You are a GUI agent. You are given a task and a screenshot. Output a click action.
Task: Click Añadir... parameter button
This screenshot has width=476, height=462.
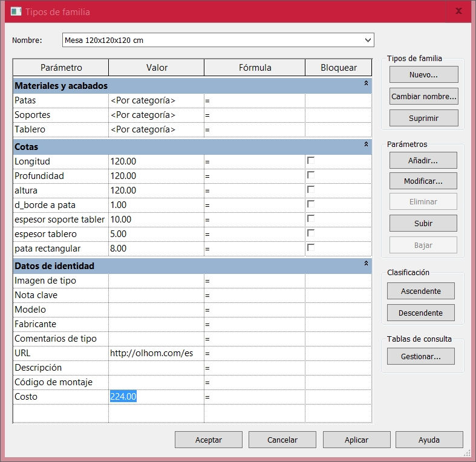pyautogui.click(x=423, y=161)
